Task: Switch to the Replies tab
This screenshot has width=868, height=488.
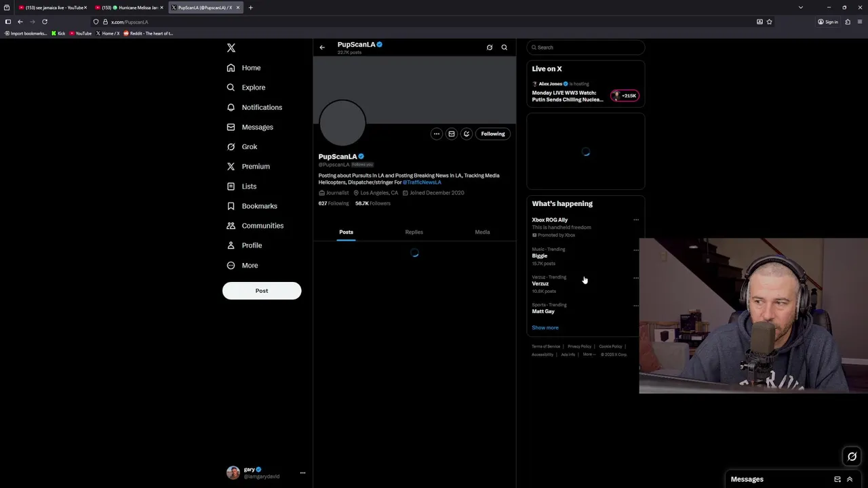Action: pos(414,232)
